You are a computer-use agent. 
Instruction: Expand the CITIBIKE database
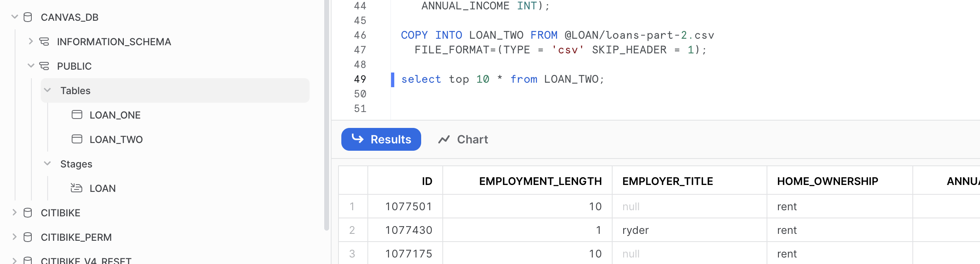(15, 213)
